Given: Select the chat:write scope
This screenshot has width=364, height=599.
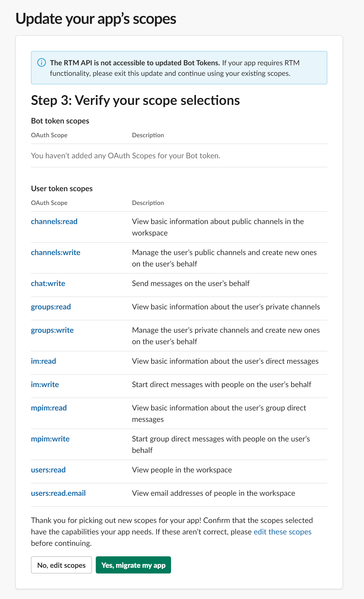Looking at the screenshot, I should [x=48, y=283].
